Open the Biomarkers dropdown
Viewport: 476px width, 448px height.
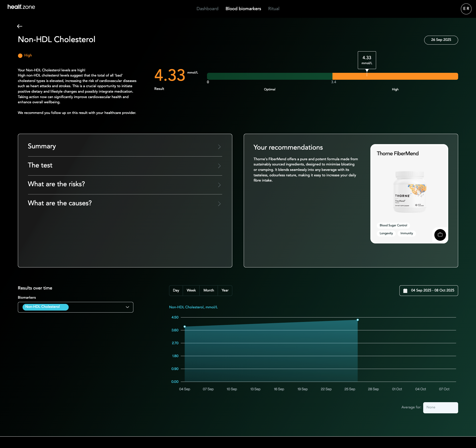coord(127,307)
